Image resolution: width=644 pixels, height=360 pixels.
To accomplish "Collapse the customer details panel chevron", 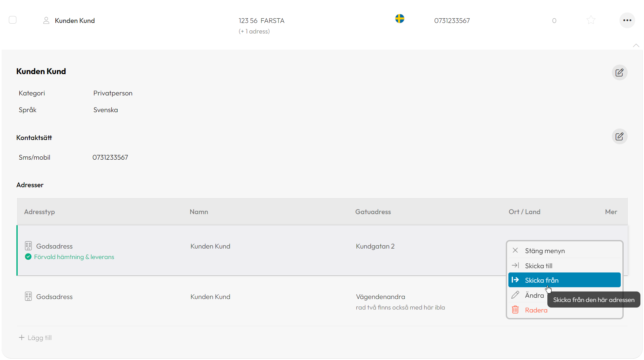I will pos(636,46).
